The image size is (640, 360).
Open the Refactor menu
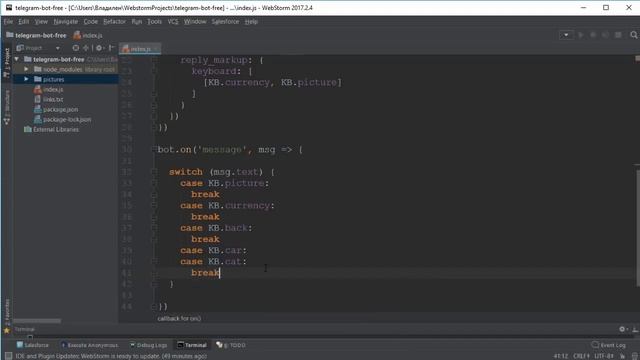point(114,22)
